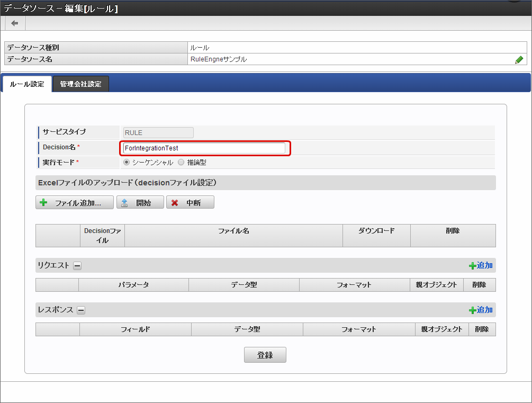
Task: Focus the Decision名 input field
Action: [204, 148]
